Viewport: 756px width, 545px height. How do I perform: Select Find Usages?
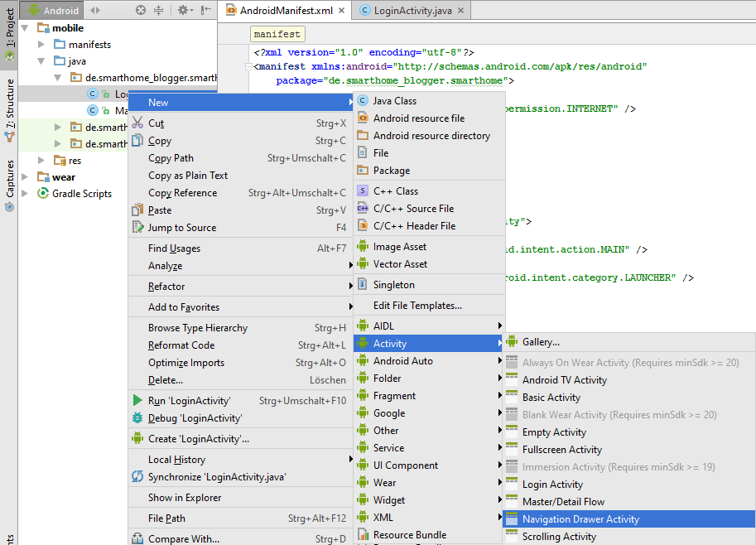tap(241, 248)
